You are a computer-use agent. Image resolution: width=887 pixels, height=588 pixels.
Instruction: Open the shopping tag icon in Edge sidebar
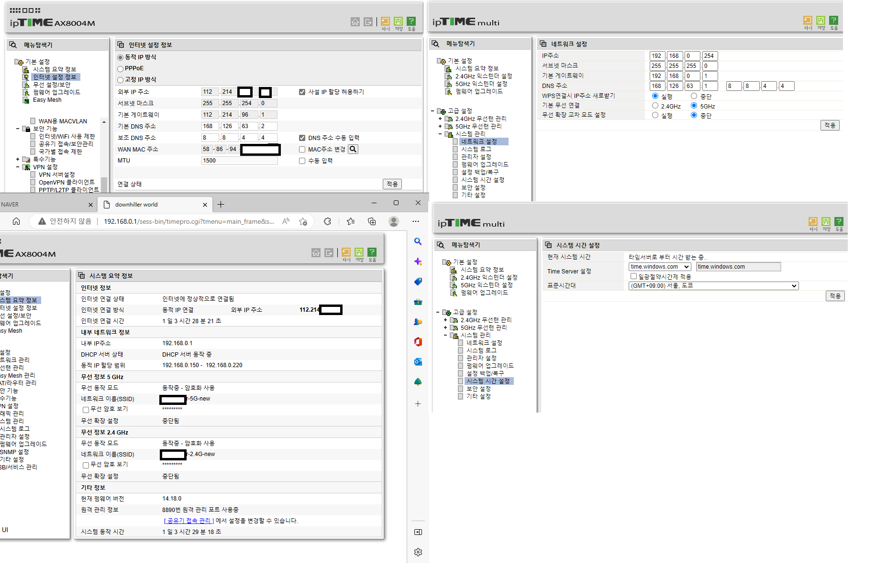click(418, 282)
